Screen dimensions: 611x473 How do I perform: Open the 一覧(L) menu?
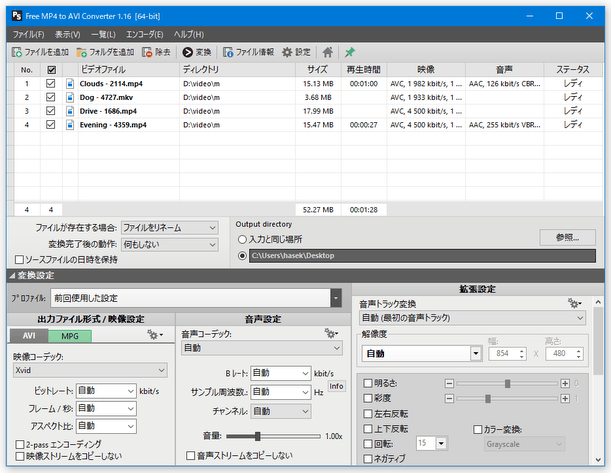tap(103, 34)
